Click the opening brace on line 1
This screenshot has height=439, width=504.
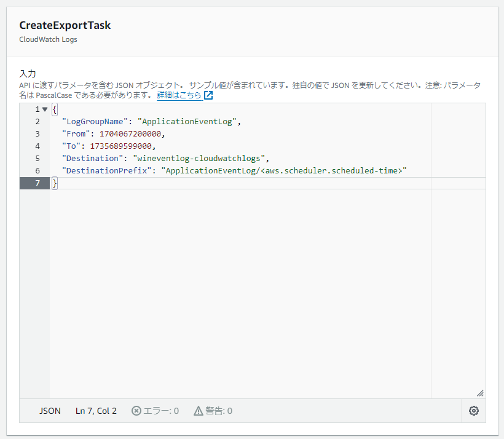[55, 109]
